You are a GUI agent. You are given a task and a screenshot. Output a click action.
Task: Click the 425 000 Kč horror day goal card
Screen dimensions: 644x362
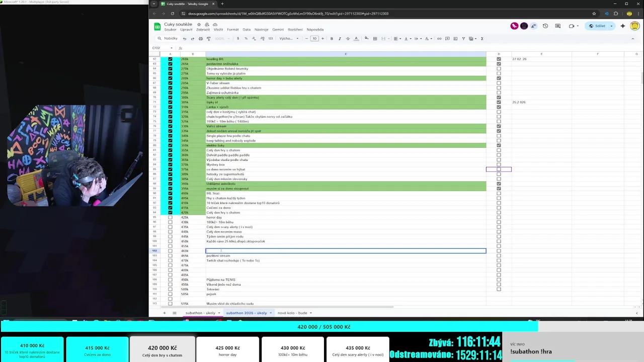click(227, 350)
